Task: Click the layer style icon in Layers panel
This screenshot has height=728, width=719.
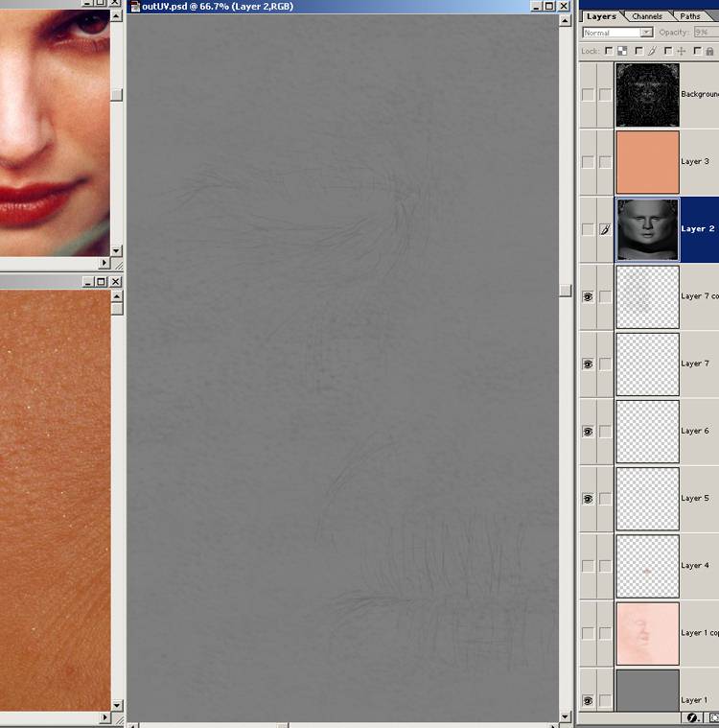Action: pyautogui.click(x=692, y=718)
